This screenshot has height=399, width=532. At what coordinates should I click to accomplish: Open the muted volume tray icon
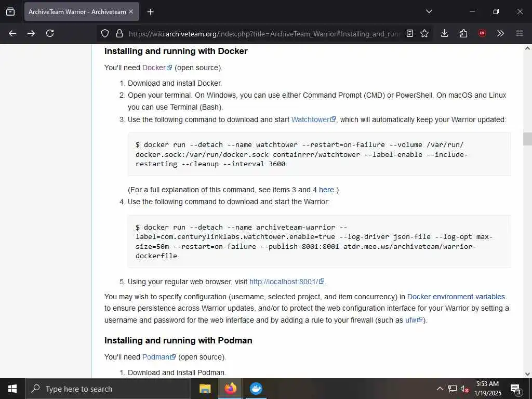click(464, 389)
